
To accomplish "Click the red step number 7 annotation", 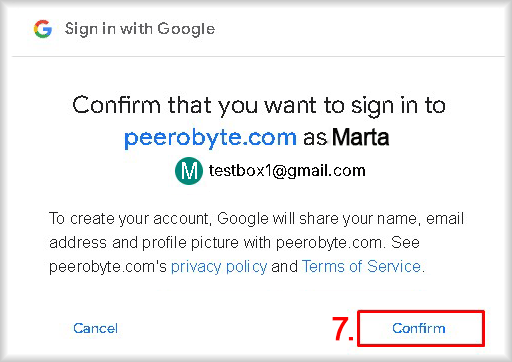I will point(342,329).
